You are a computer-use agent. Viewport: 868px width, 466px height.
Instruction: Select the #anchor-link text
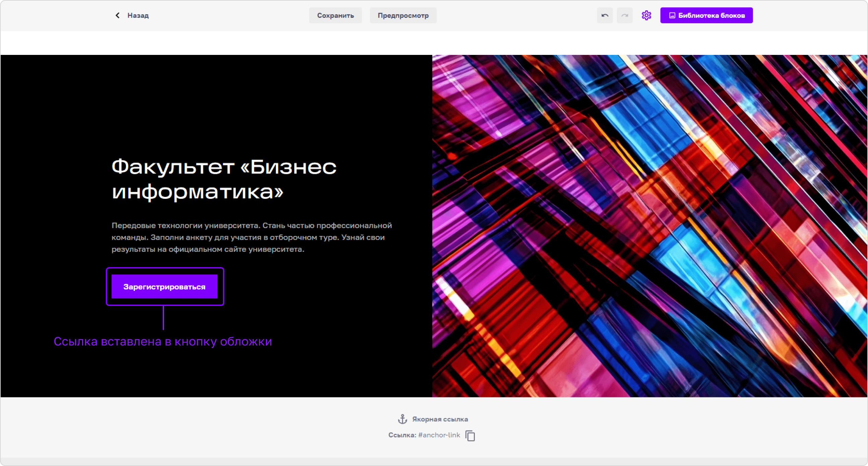coord(439,435)
